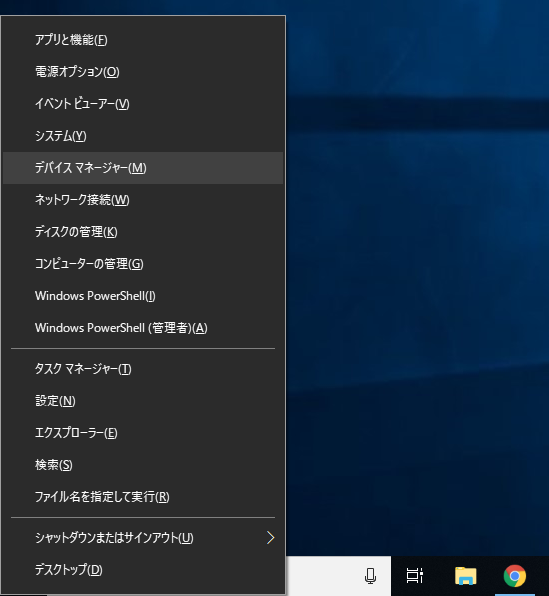Open コンピューターの管理
The image size is (549, 596).
click(x=143, y=264)
